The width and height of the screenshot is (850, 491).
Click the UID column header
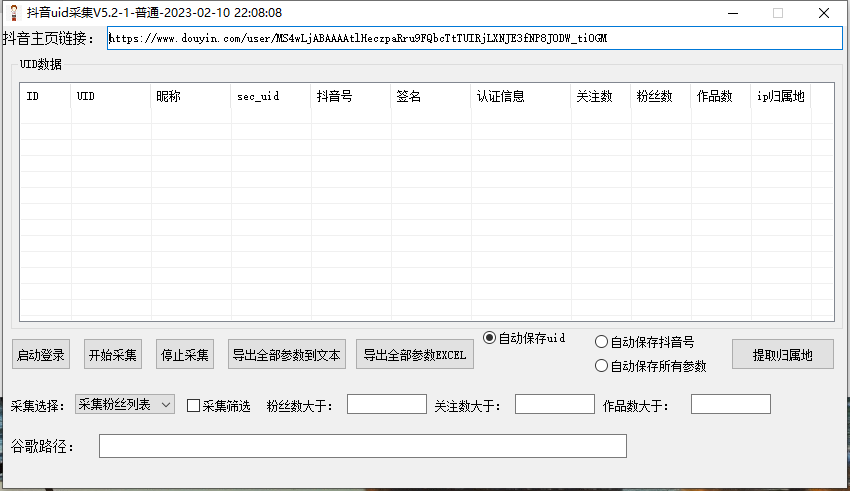click(109, 97)
